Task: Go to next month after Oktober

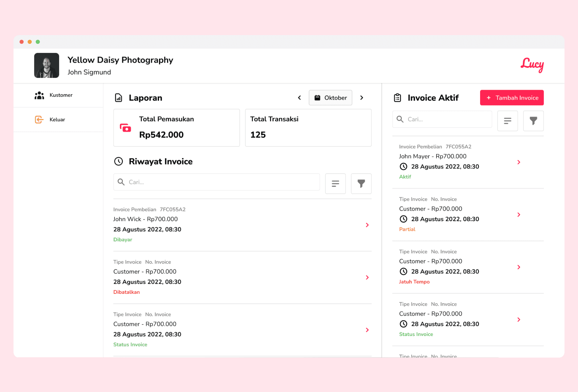Action: [x=362, y=98]
